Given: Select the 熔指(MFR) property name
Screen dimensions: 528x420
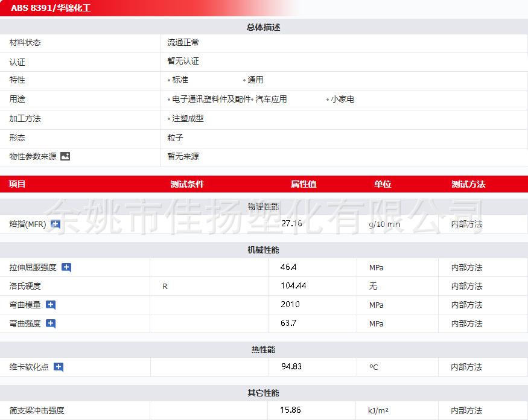Looking at the screenshot, I should point(28,224).
